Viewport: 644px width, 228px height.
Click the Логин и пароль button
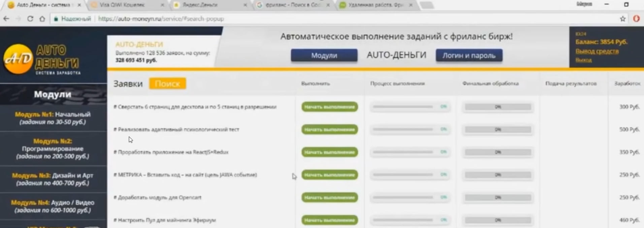[x=469, y=55]
